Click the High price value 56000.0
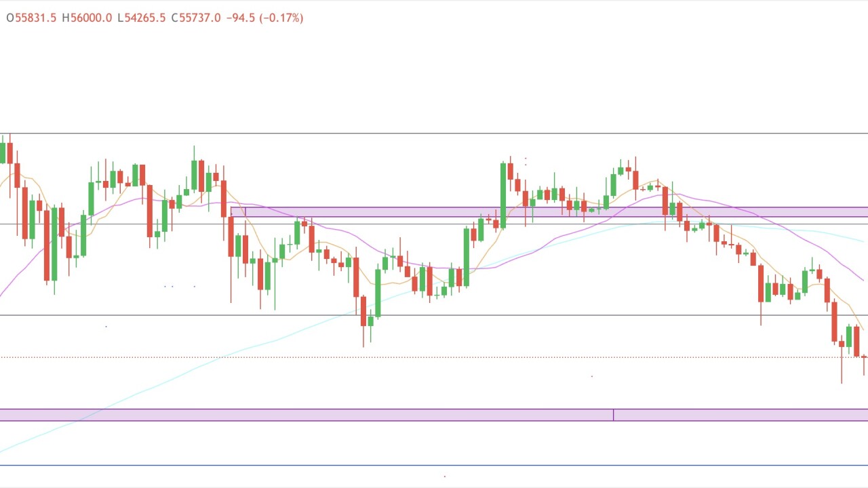 pos(91,18)
